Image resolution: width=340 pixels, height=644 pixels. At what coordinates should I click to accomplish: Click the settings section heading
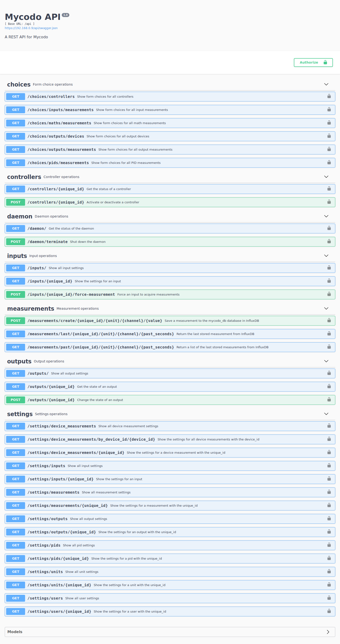click(x=20, y=414)
